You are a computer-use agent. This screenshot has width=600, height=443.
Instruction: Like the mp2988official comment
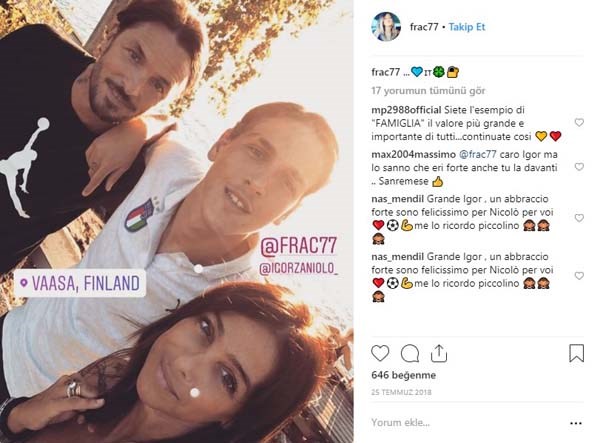tap(579, 122)
